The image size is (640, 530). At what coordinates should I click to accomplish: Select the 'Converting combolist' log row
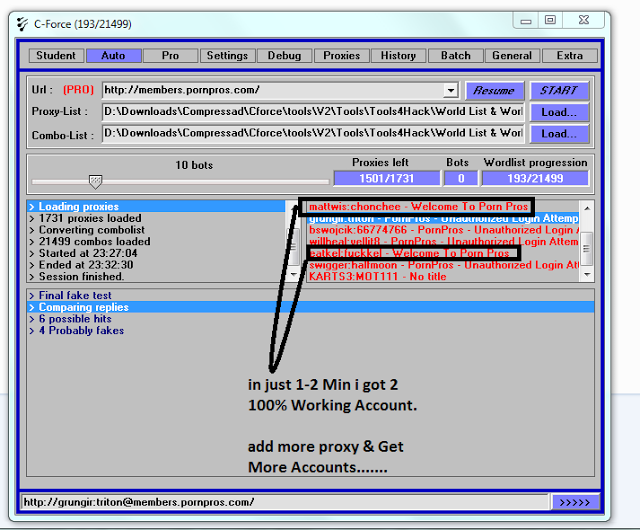(x=157, y=230)
